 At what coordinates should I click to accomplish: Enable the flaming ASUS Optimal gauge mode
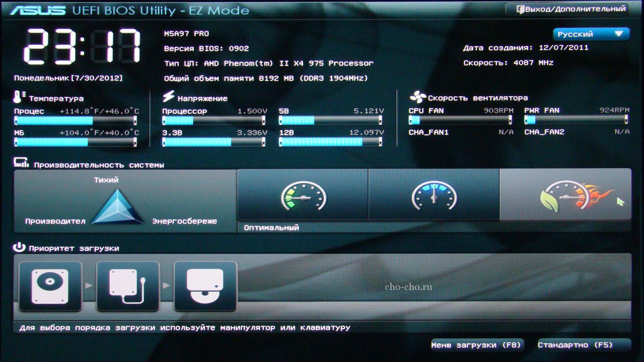(565, 196)
